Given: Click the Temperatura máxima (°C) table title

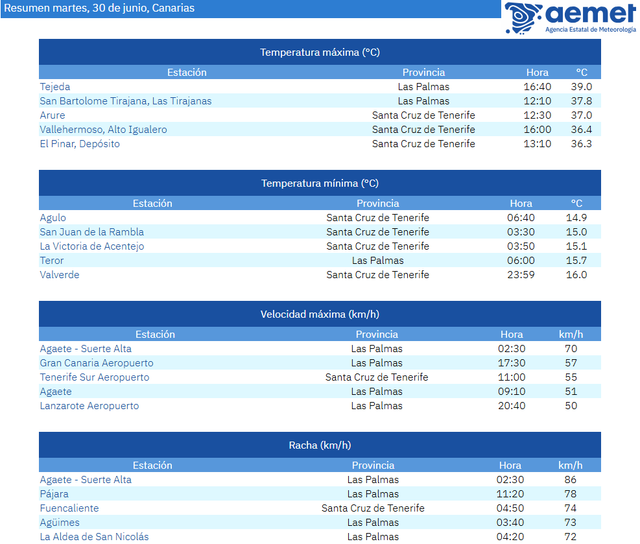Looking at the screenshot, I should [320, 52].
